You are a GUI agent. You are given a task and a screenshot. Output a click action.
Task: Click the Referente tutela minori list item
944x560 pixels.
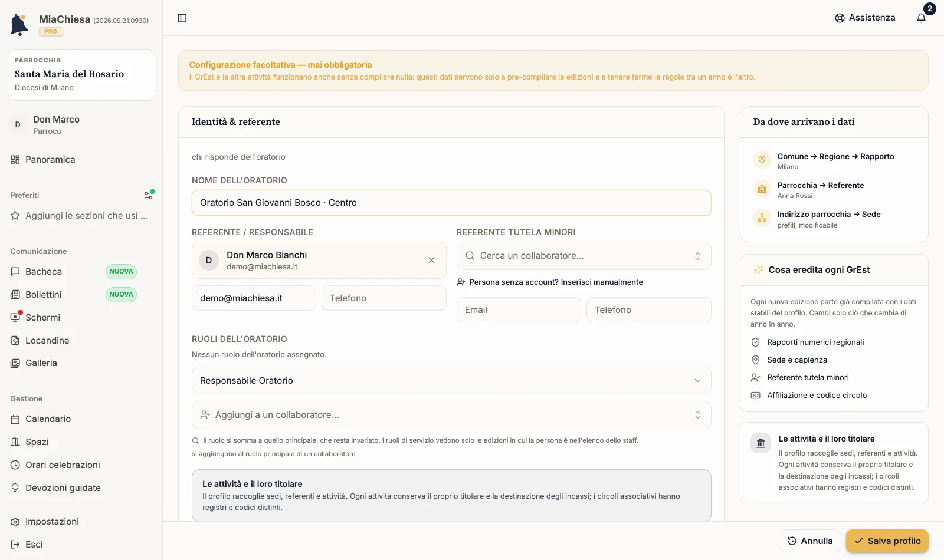pyautogui.click(x=808, y=378)
